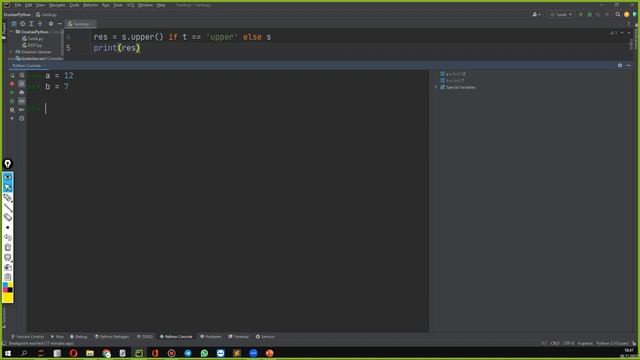
Task: Select the open editor file tab
Action: tap(80, 24)
